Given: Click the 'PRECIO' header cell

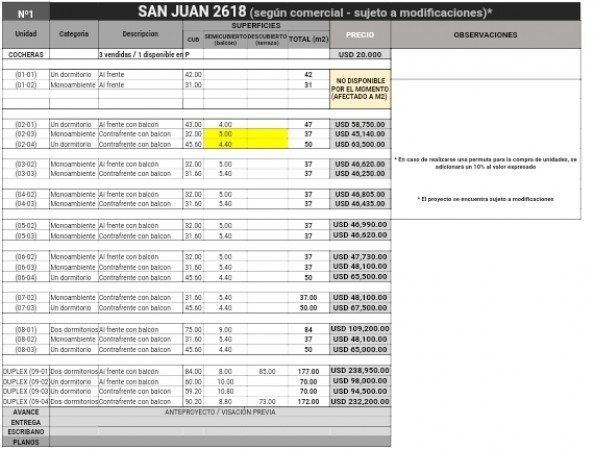Looking at the screenshot, I should [360, 34].
